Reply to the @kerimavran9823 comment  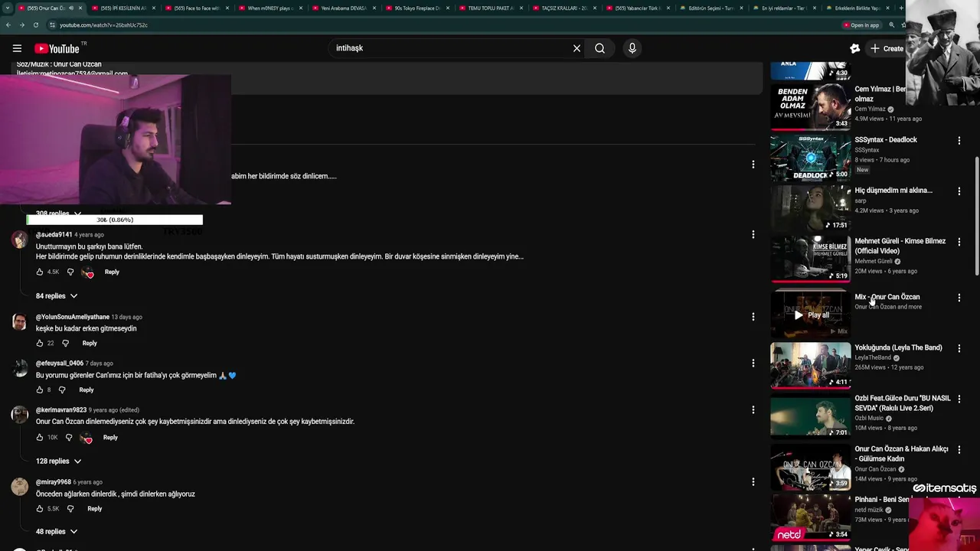pyautogui.click(x=110, y=437)
